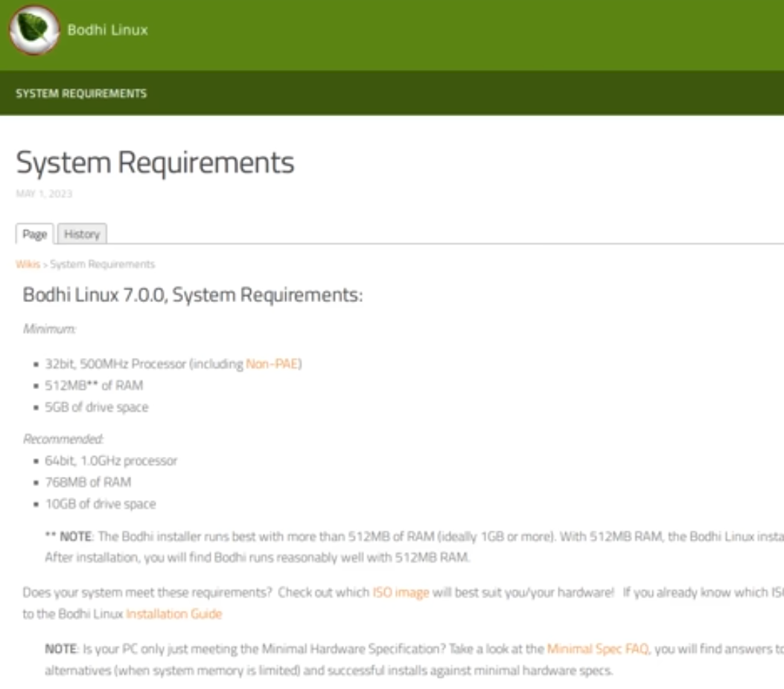Click the 32bit, 500MHz Processor text
This screenshot has width=784, height=689.
click(115, 364)
